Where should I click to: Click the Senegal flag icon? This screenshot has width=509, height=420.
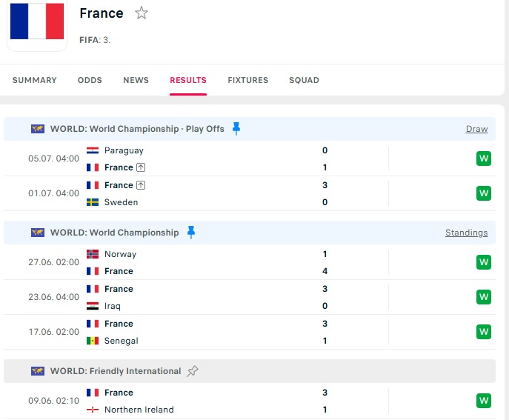[93, 341]
